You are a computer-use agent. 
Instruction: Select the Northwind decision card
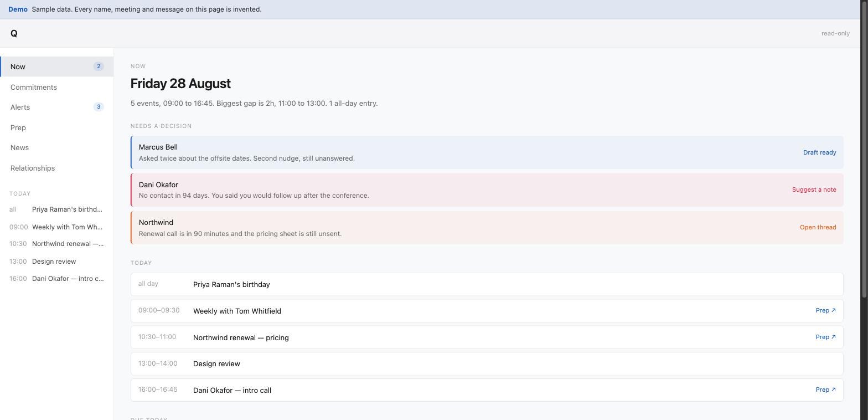click(x=487, y=227)
